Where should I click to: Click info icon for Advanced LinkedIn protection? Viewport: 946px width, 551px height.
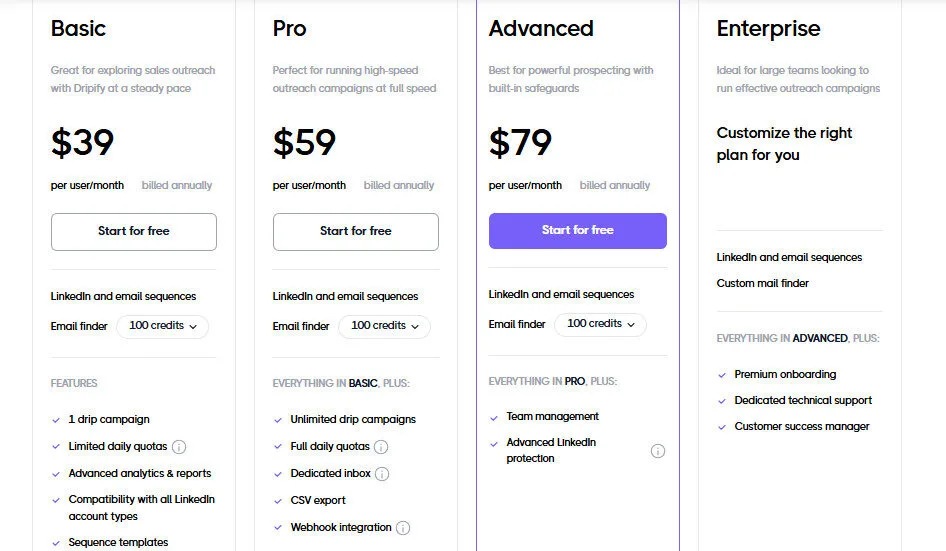(658, 451)
